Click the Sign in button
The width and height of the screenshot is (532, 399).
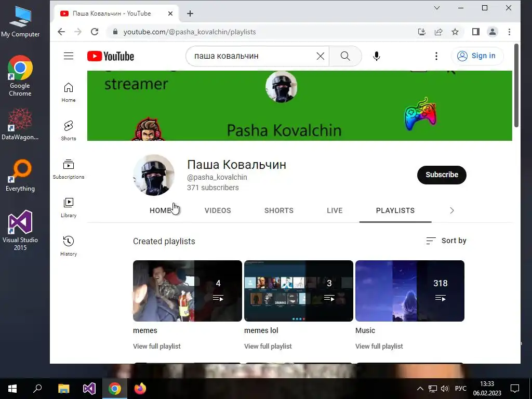point(477,56)
